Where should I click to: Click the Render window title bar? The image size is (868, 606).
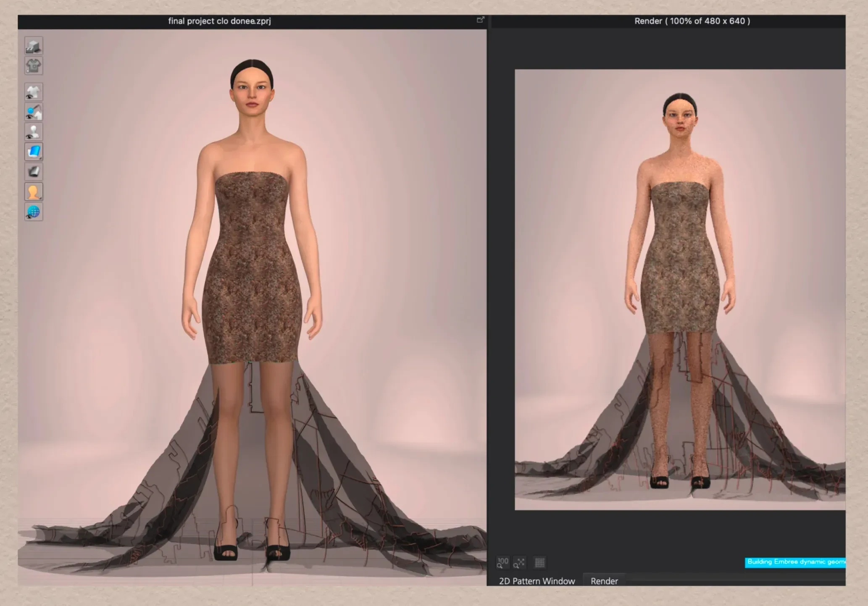692,21
